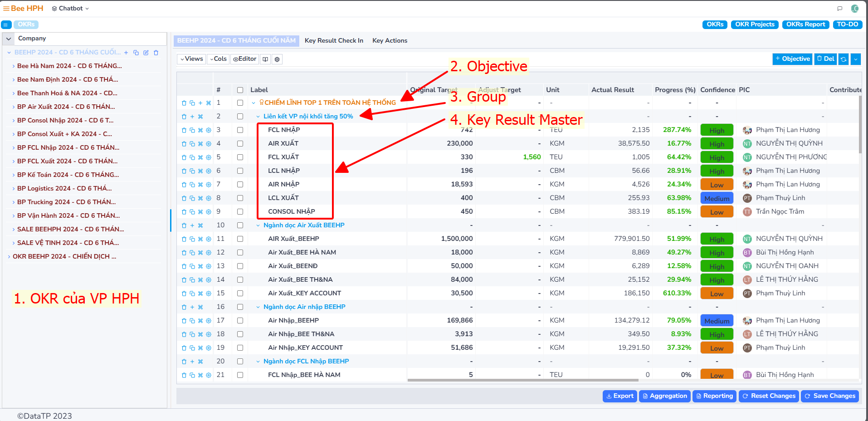Click the settings gear icon on row 3
Image resolution: width=868 pixels, height=421 pixels.
point(209,130)
